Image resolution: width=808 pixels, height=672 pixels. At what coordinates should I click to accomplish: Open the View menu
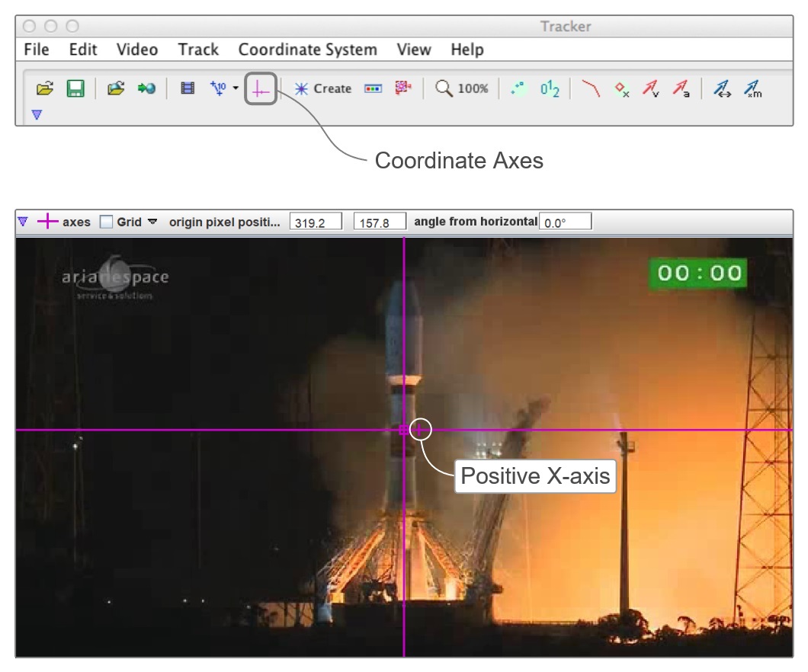[414, 50]
